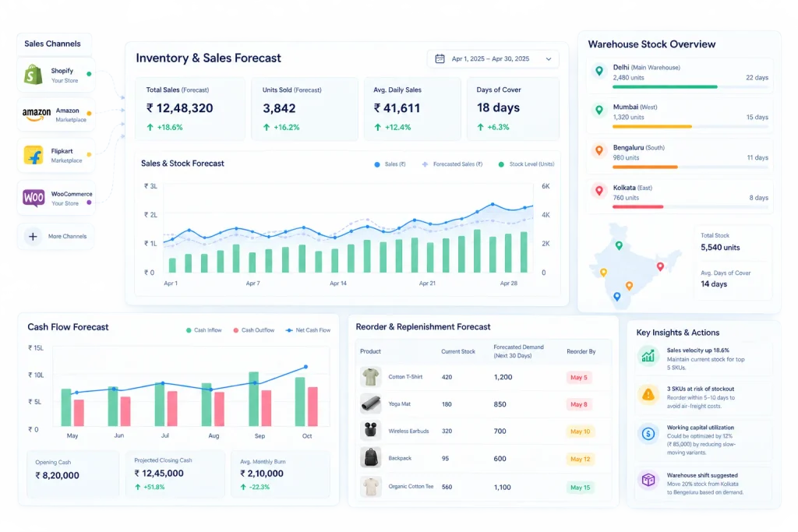Open the sales velocity chart icon

pos(648,355)
